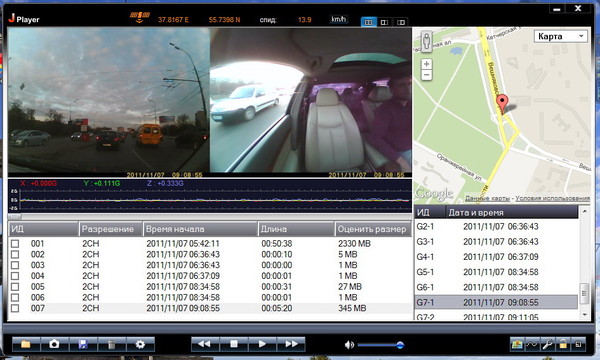Sort list by Время начала column header

[200, 229]
